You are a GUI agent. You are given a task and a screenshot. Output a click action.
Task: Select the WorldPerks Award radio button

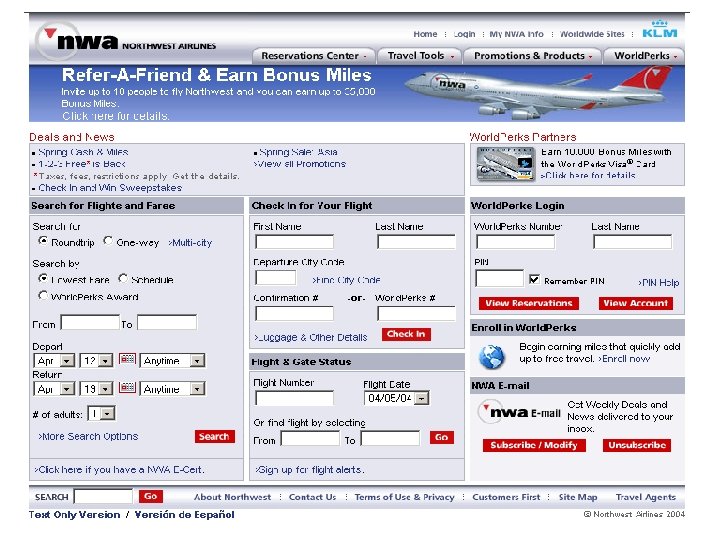(x=43, y=295)
